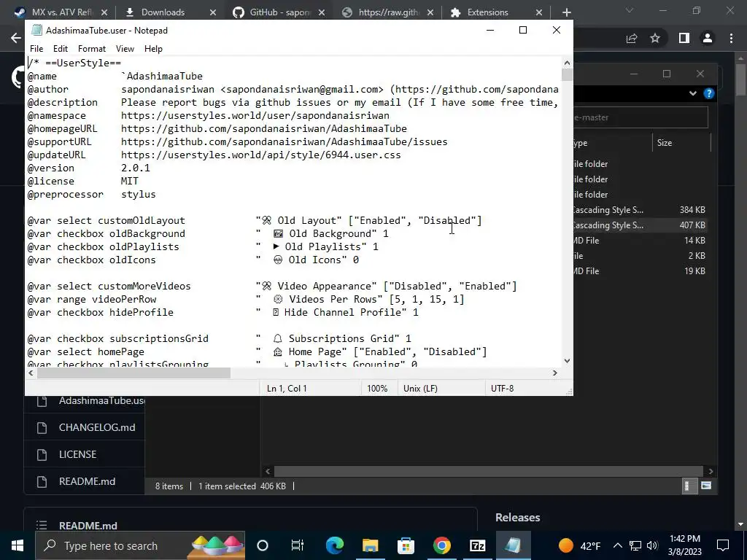Image resolution: width=747 pixels, height=560 pixels.
Task: Sort by the Type column header in Explorer
Action: click(612, 142)
